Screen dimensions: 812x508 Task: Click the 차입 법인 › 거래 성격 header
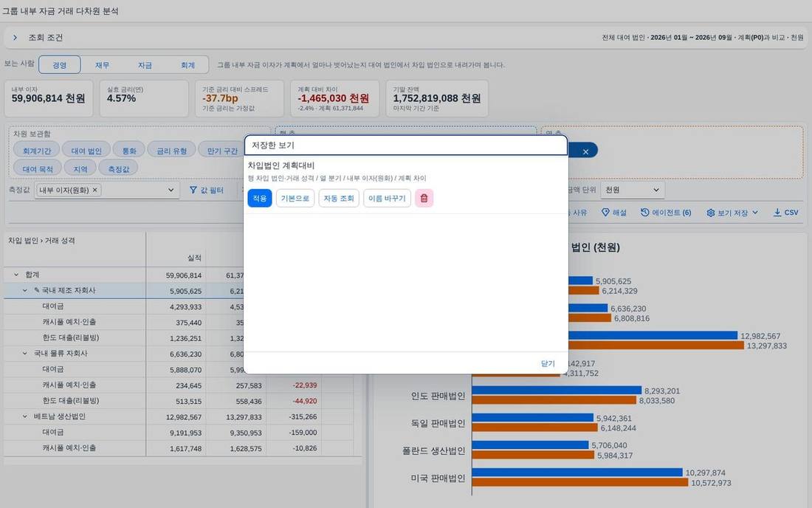coord(41,241)
